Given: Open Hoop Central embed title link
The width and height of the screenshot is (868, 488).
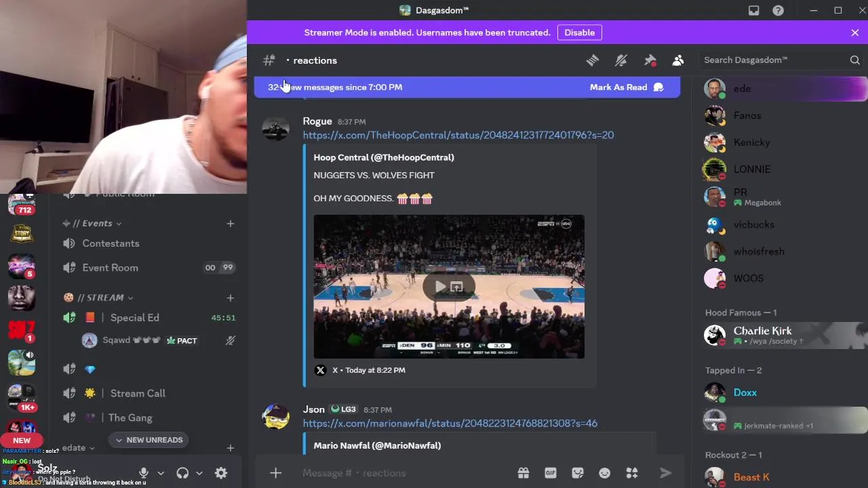Looking at the screenshot, I should pos(384,157).
